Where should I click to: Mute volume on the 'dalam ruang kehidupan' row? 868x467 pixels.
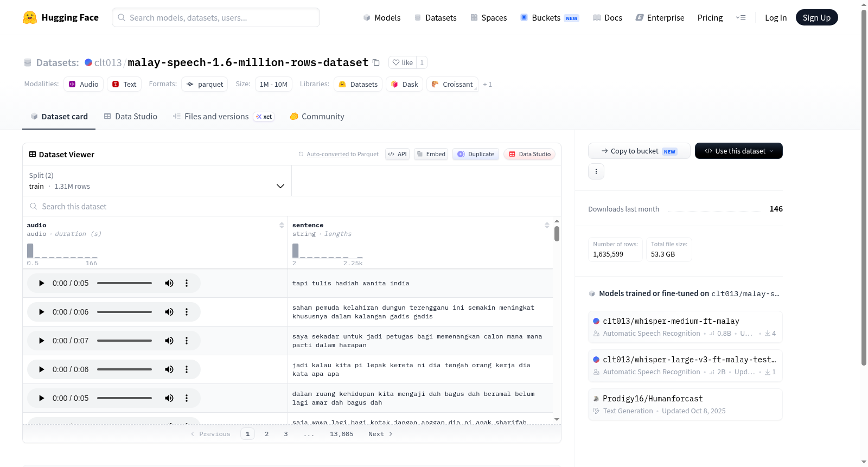click(169, 398)
